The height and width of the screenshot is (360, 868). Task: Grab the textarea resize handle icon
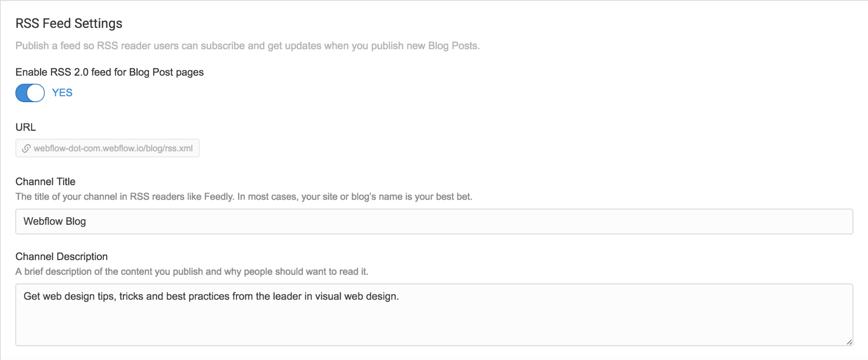(849, 342)
